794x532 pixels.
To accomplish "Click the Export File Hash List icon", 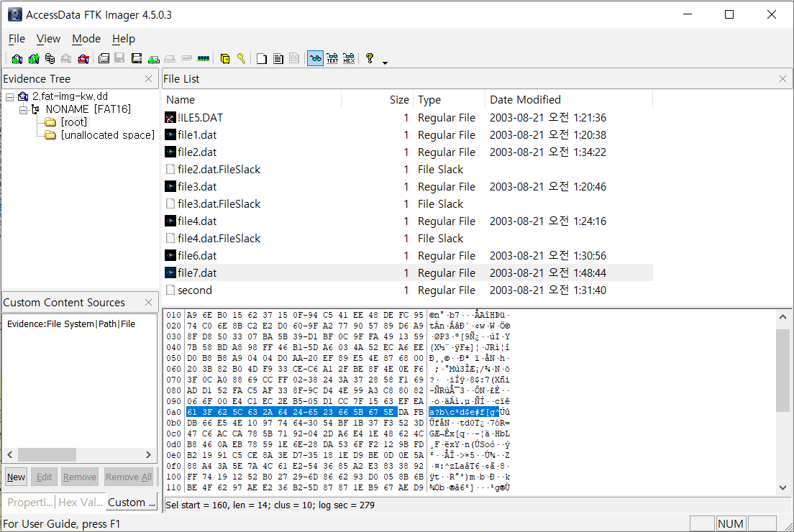I will 278,59.
